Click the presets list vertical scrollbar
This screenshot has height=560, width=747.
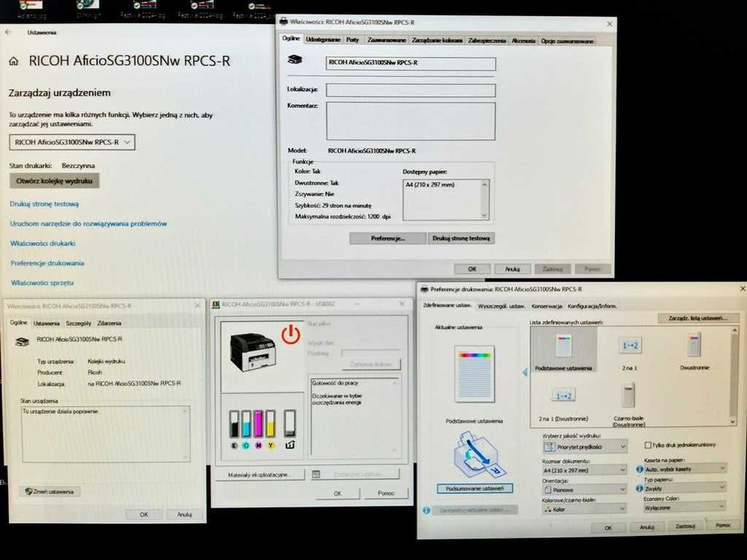[x=733, y=376]
